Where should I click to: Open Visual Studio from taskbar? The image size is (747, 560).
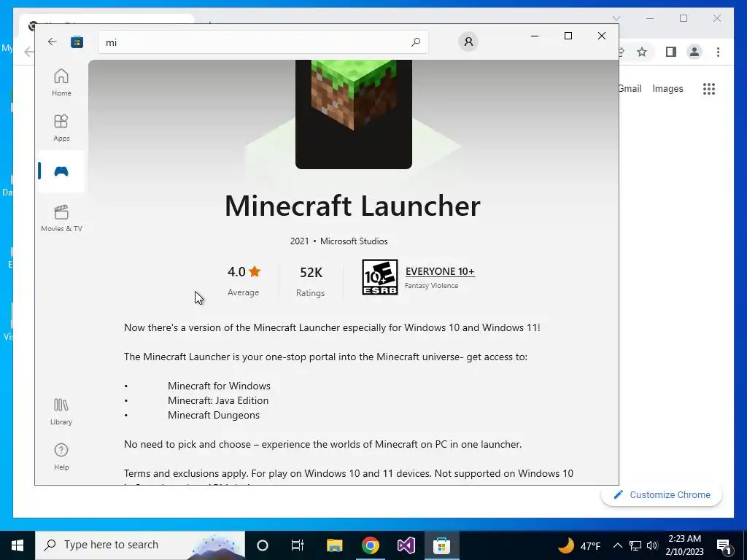point(406,545)
